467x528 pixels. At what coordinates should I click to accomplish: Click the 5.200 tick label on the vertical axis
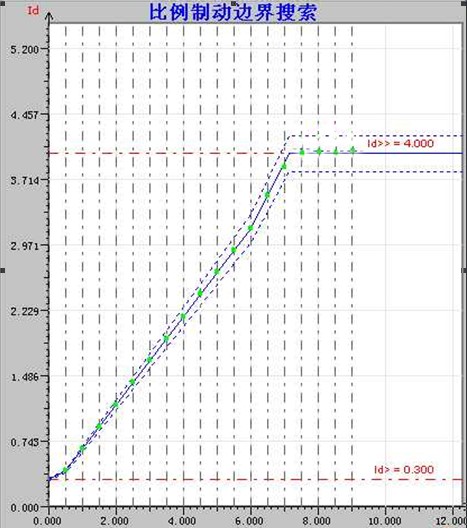click(25, 50)
